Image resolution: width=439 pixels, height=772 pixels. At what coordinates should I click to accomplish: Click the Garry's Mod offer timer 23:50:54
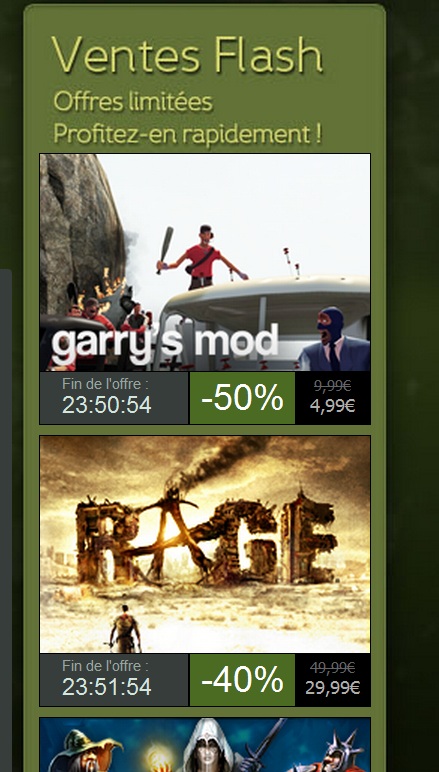[x=107, y=405]
